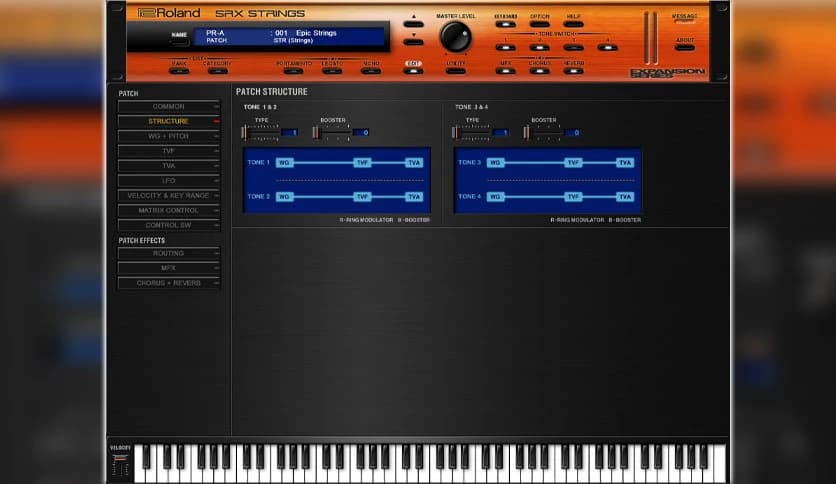Open the MATRIX CONTROL page
This screenshot has width=836, height=484.
(168, 211)
